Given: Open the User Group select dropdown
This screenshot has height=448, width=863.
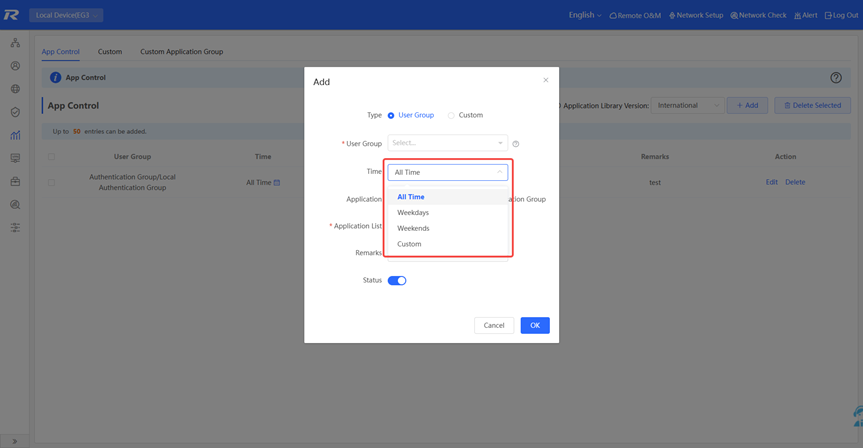Looking at the screenshot, I should [x=447, y=143].
